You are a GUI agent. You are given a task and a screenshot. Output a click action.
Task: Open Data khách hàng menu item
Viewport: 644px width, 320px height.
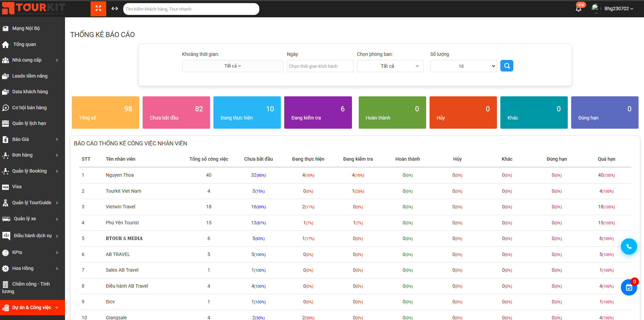(30, 92)
